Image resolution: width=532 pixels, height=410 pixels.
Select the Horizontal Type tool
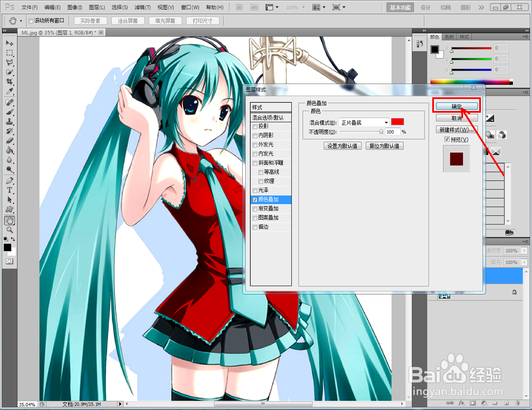(x=10, y=190)
